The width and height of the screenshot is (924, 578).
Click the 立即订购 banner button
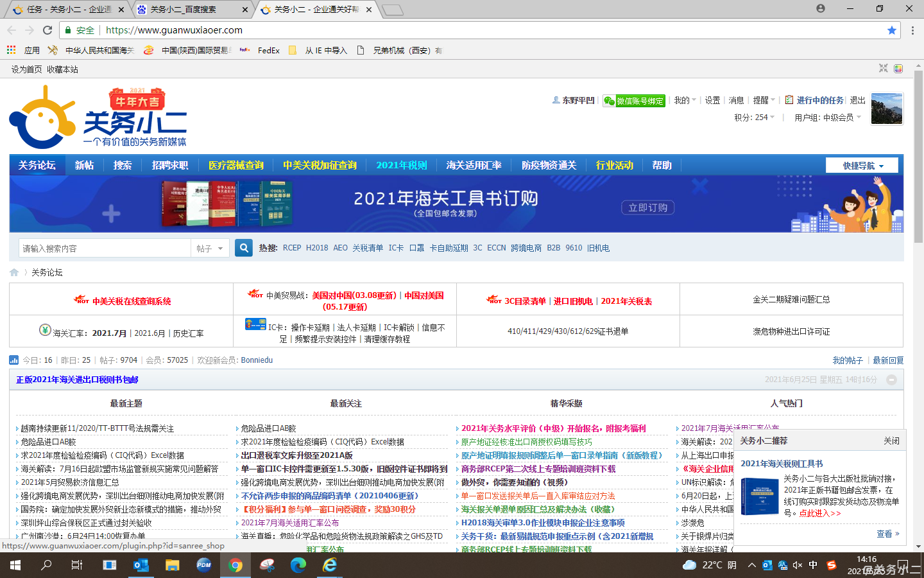[647, 207]
